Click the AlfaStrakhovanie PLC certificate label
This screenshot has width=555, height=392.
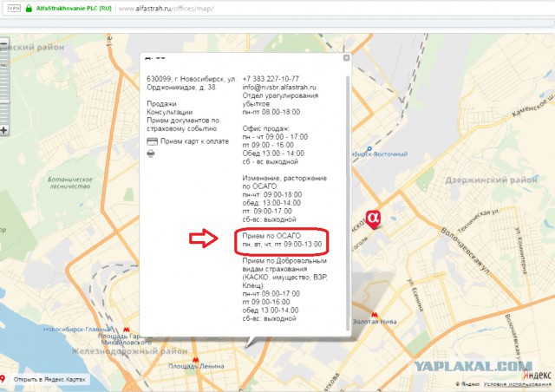point(74,8)
